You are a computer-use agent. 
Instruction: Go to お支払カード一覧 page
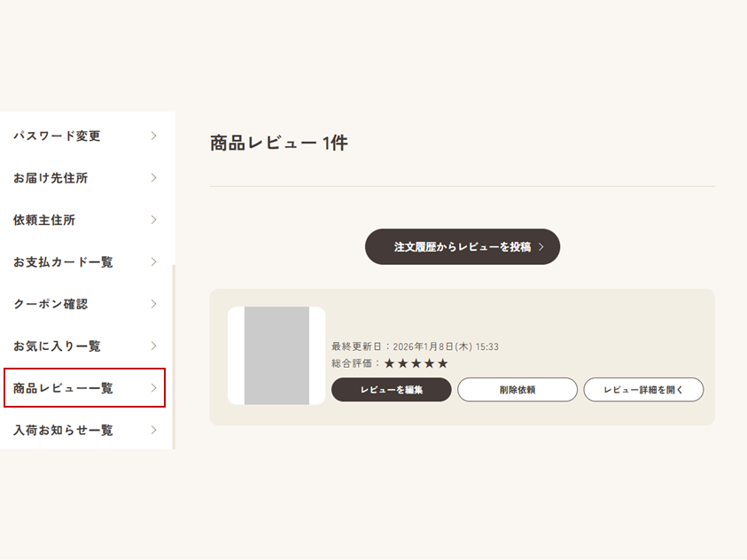click(x=63, y=262)
